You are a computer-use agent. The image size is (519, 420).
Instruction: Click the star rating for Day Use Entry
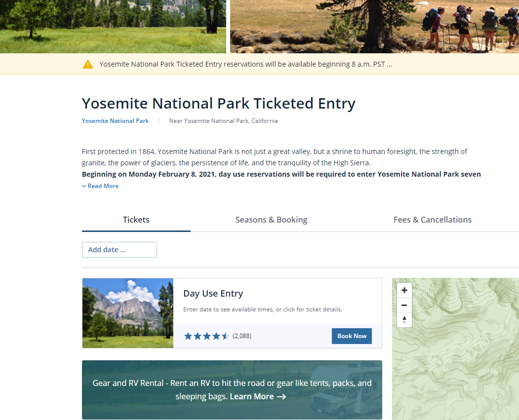[206, 336]
